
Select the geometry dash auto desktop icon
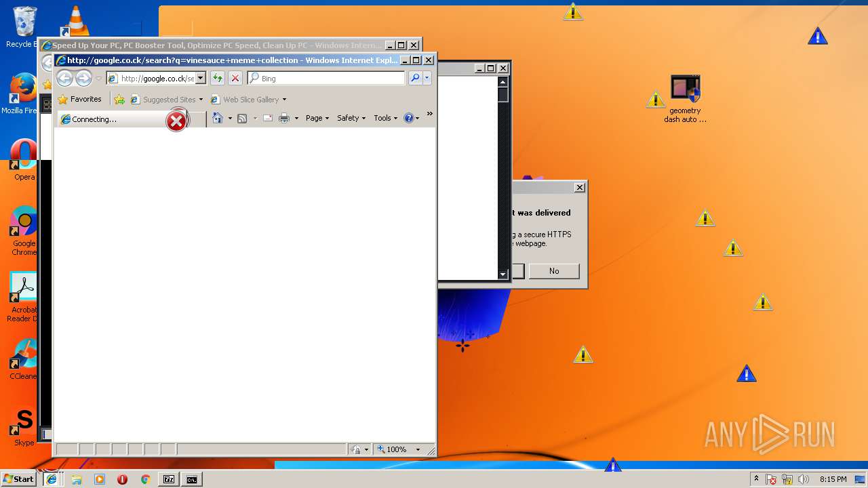tap(685, 99)
